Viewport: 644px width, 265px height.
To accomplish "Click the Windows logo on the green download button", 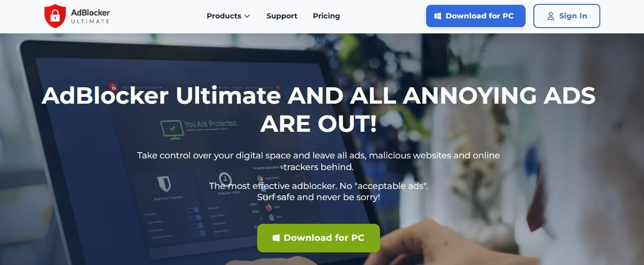I will pyautogui.click(x=276, y=238).
